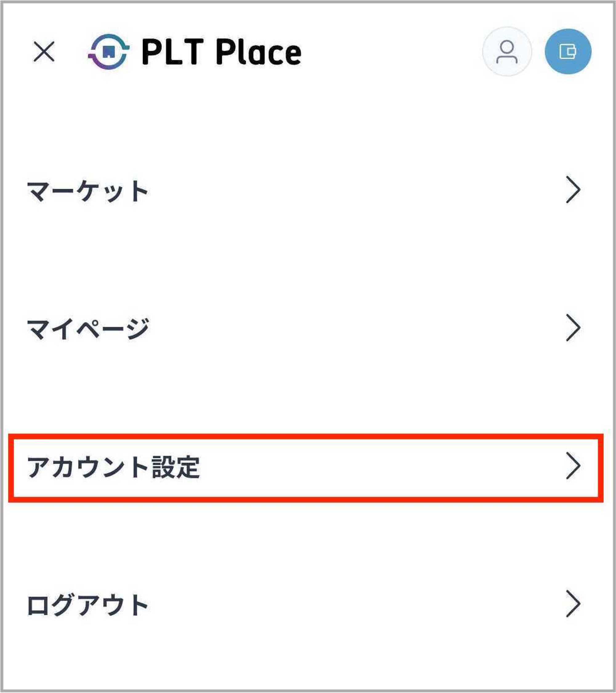Tap the person silhouette in the header
616x693 pixels.
[x=507, y=51]
